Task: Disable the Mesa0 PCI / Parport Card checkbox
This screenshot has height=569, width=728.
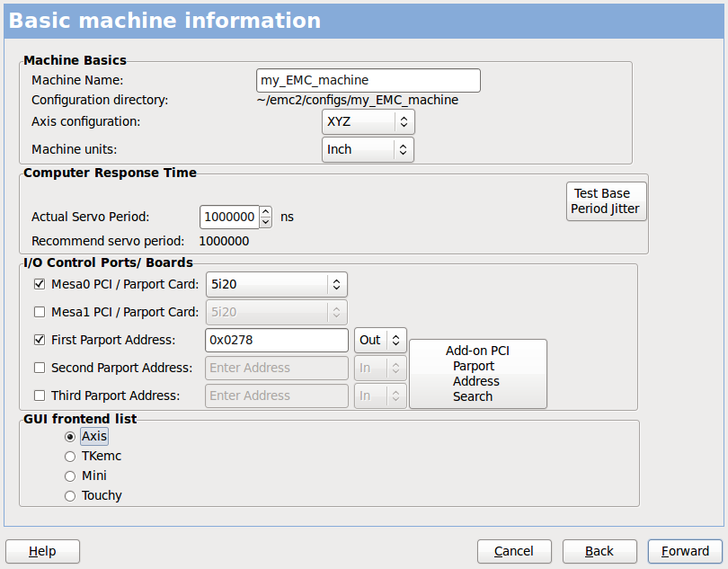Action: [39, 283]
